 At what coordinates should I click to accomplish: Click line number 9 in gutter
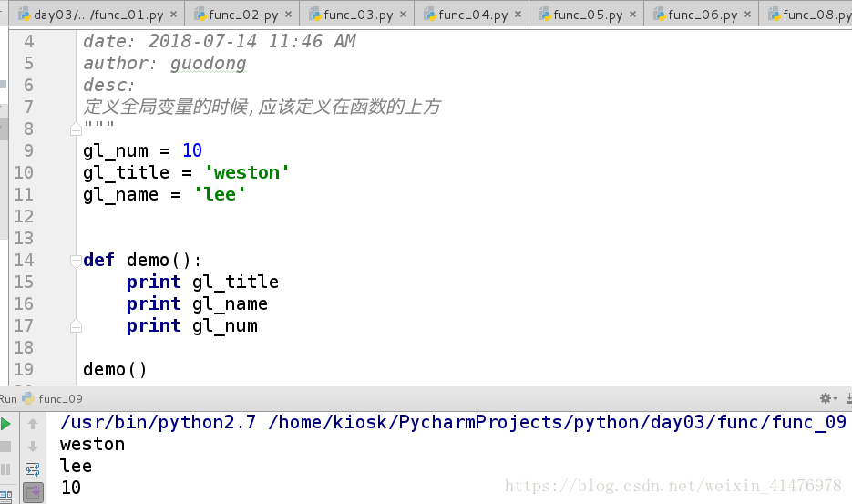[x=28, y=150]
